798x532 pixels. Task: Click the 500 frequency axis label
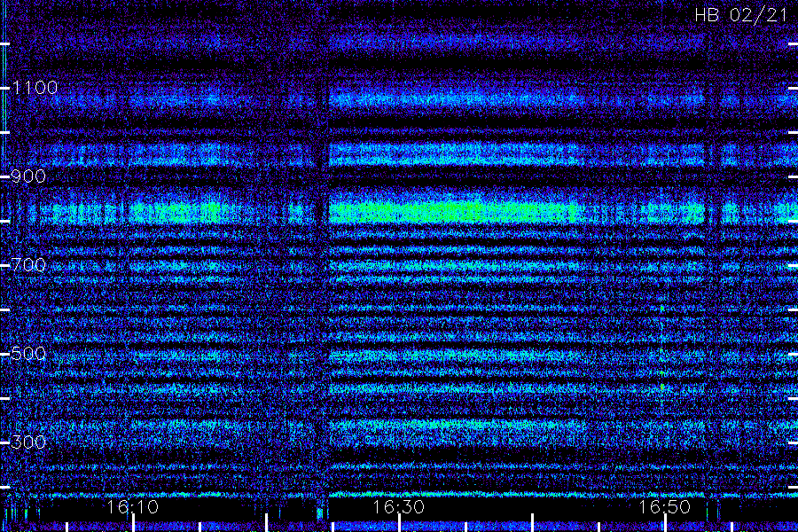click(28, 353)
